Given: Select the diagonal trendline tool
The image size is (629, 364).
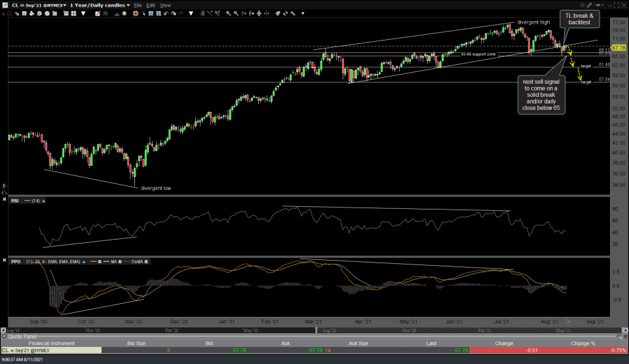Looking at the screenshot, I should point(210,14).
